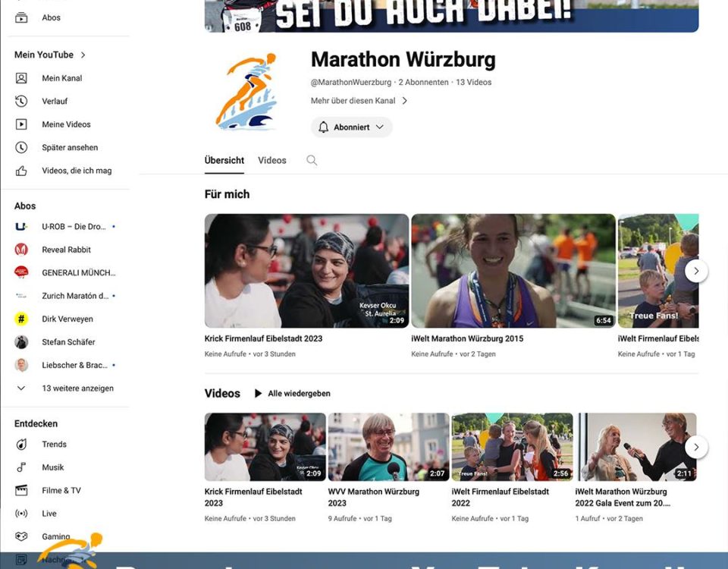Click the notification bell on Abonniert button
The width and height of the screenshot is (728, 569).
[x=324, y=127]
